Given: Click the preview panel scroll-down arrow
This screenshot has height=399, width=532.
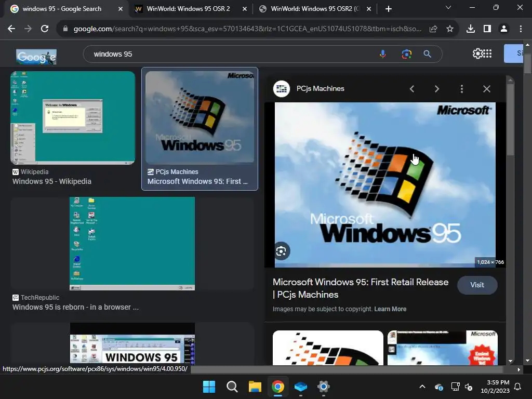Looking at the screenshot, I should pos(510,362).
